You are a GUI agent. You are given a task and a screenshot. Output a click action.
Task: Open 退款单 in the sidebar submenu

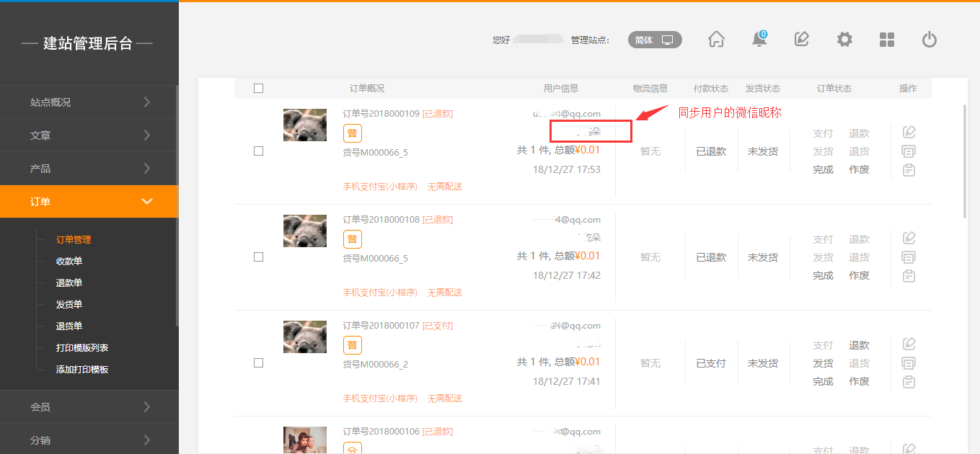click(69, 283)
